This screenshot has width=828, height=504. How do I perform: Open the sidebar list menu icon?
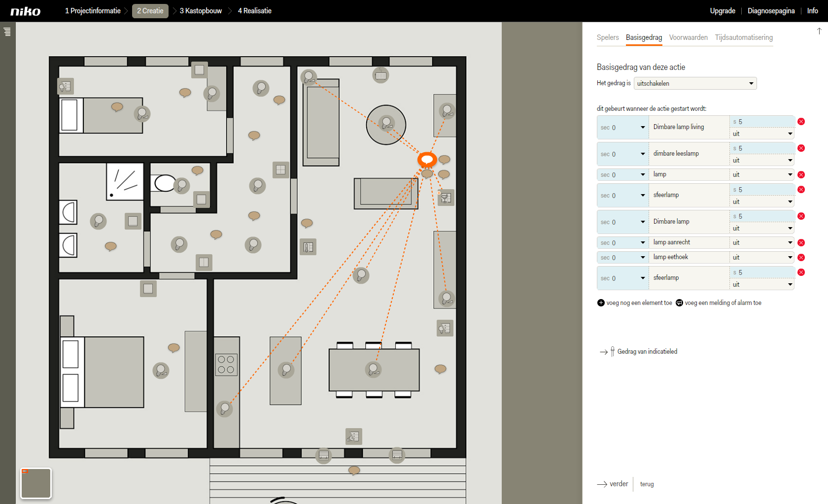point(7,32)
